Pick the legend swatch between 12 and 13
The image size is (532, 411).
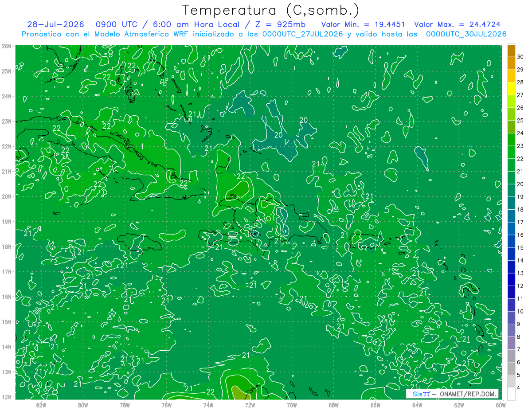(x=511, y=280)
